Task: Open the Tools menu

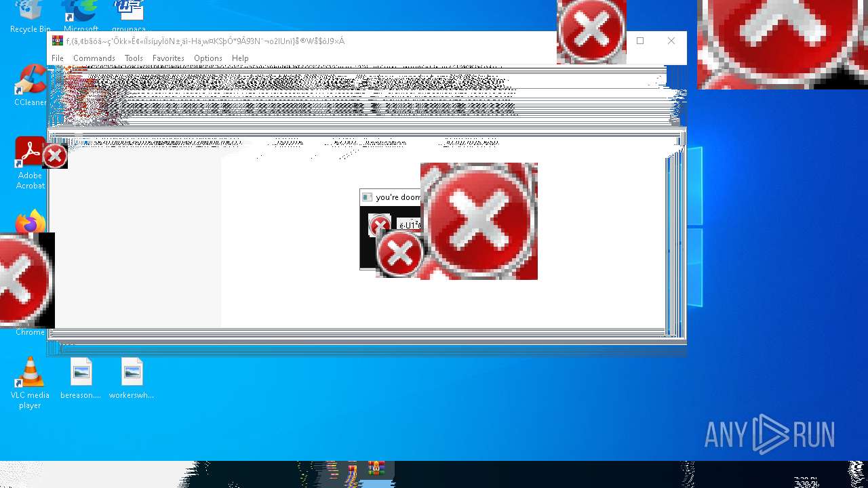Action: [134, 58]
